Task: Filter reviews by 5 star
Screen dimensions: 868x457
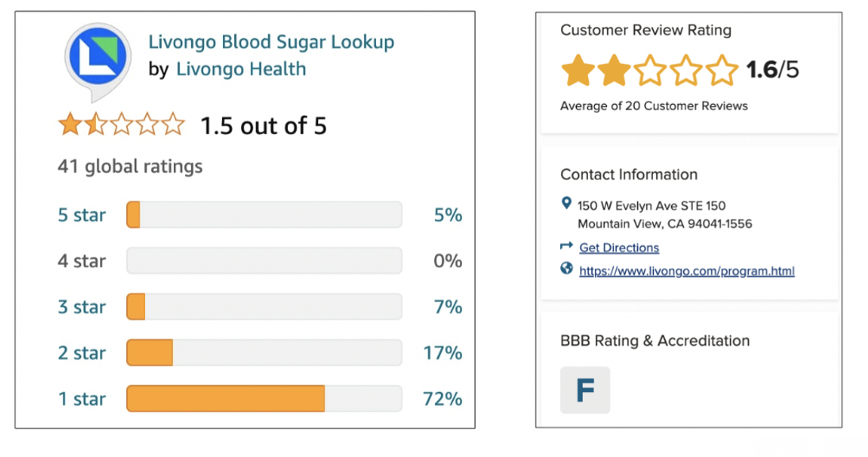Action: click(82, 215)
